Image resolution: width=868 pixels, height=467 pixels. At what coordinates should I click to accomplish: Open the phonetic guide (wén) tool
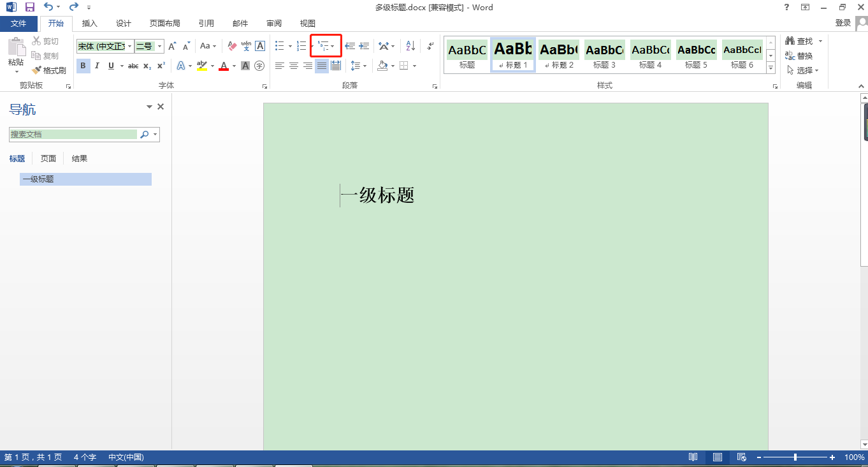(246, 47)
